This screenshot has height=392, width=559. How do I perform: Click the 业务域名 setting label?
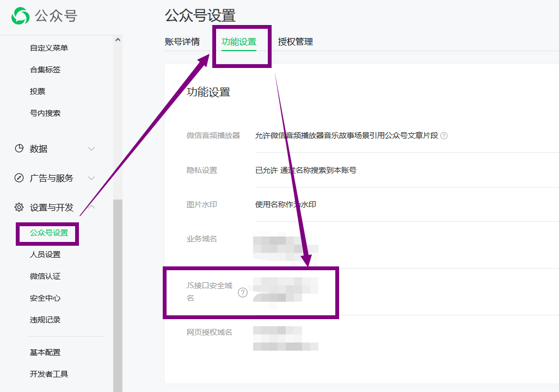202,239
